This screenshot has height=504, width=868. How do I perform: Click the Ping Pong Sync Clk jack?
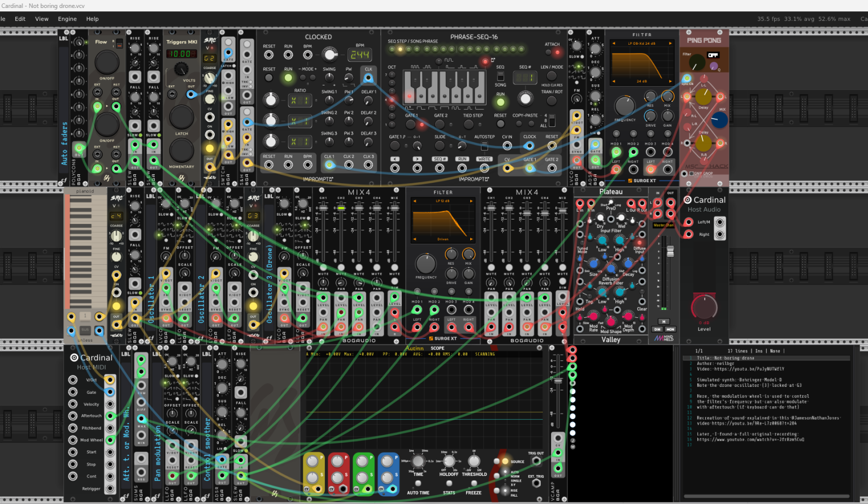coord(687,79)
